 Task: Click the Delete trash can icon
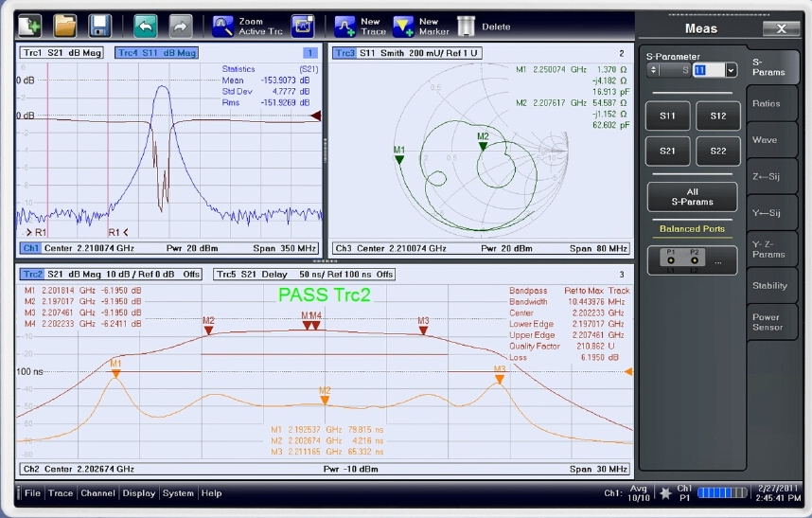pos(466,26)
